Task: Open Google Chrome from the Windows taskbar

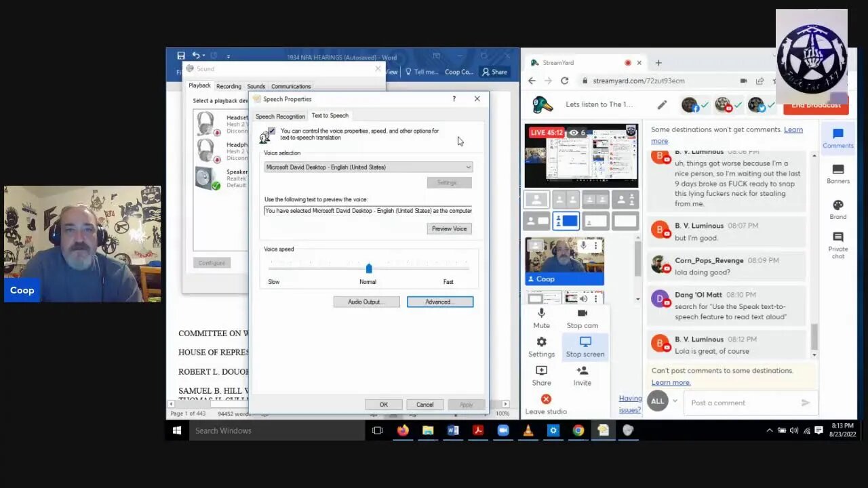Action: (578, 430)
